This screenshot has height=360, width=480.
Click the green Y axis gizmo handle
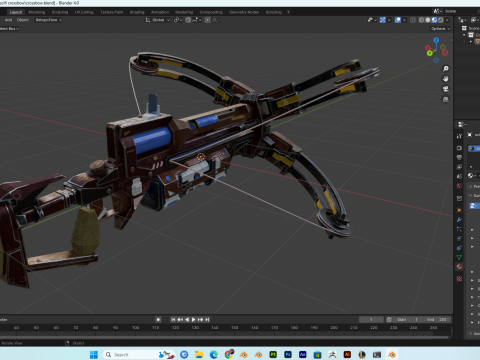coord(430,53)
